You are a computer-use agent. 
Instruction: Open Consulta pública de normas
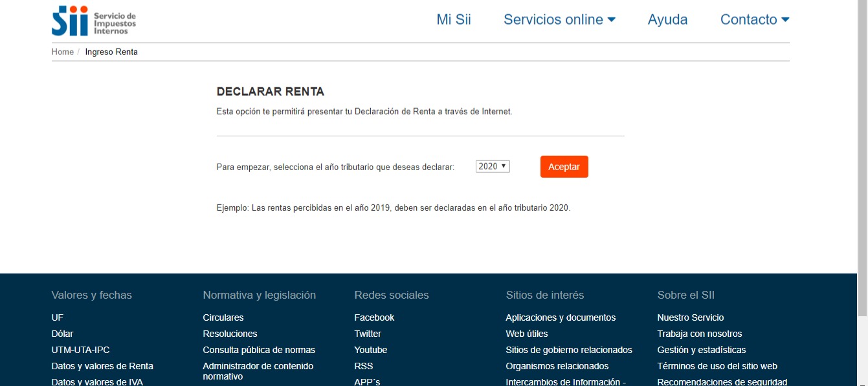259,350
